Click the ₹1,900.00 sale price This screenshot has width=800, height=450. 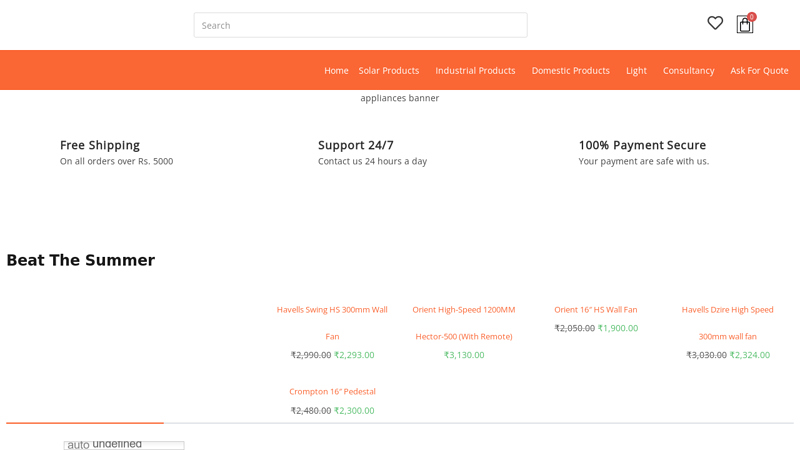[618, 328]
